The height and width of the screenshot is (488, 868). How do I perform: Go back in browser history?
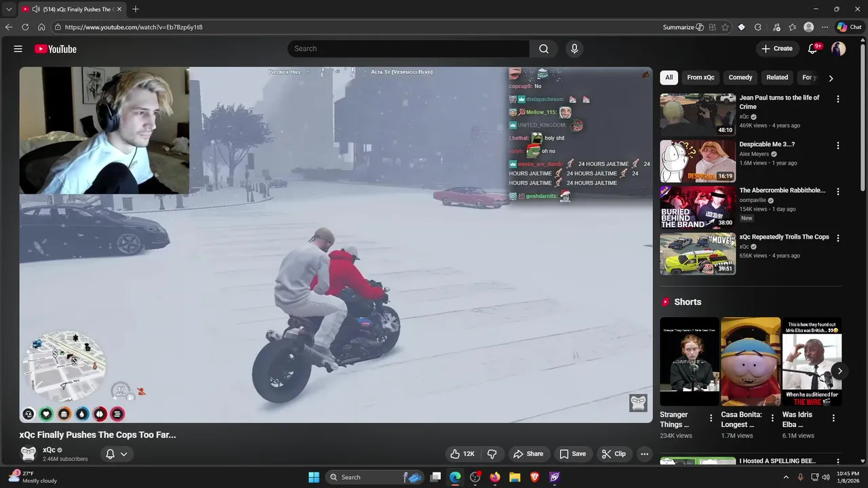9,27
